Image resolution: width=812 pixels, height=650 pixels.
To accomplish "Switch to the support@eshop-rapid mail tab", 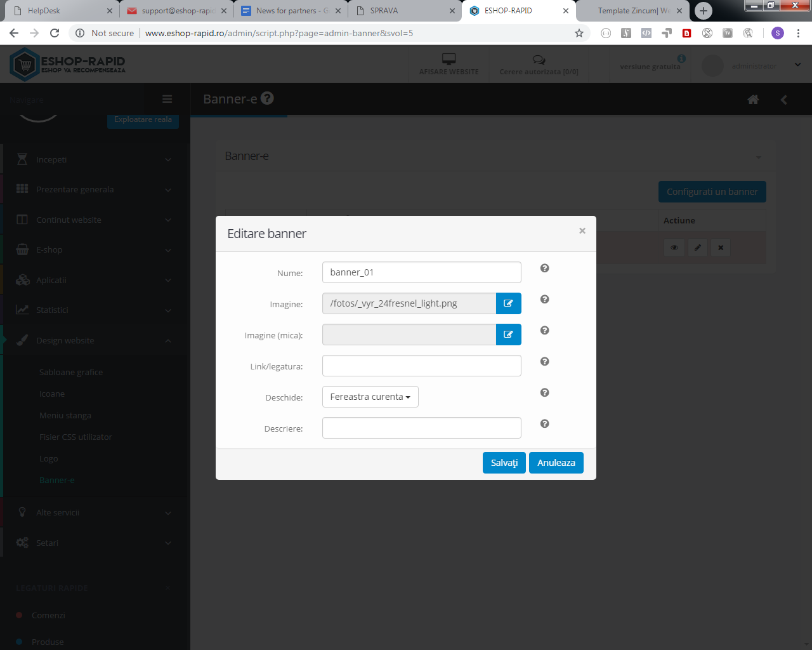I will point(176,11).
